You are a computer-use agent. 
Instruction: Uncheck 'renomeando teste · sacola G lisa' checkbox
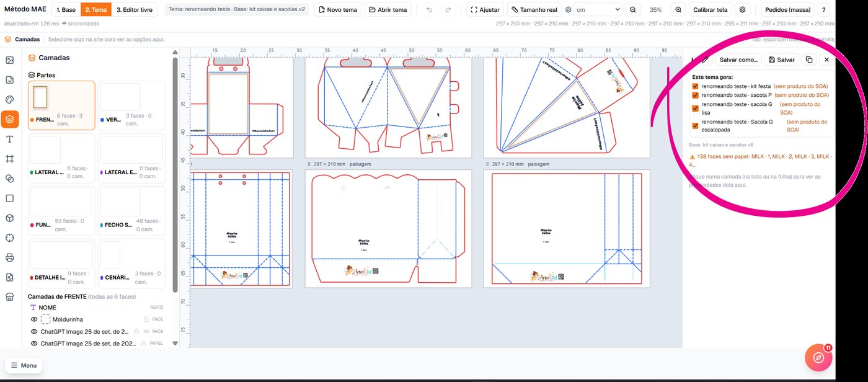click(x=696, y=109)
